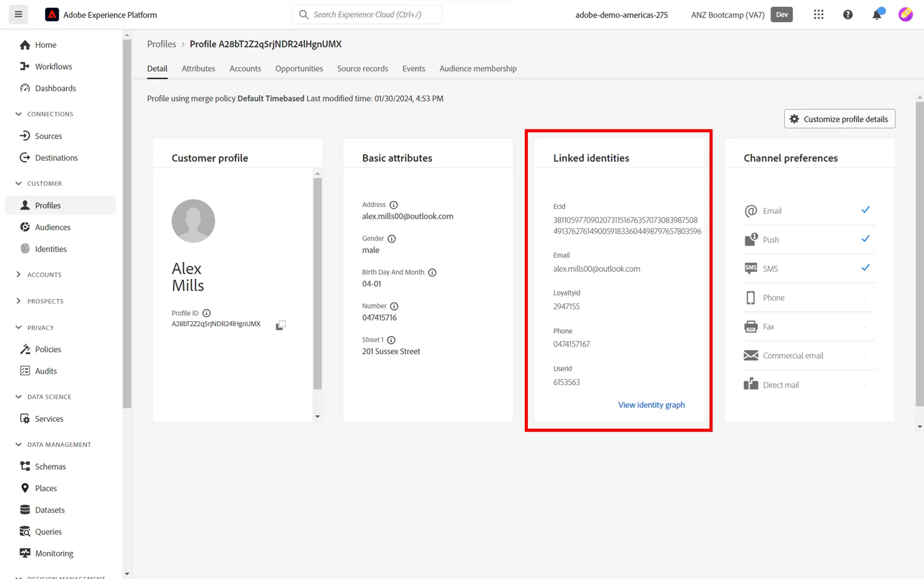Show info for Profile ID

tap(206, 313)
